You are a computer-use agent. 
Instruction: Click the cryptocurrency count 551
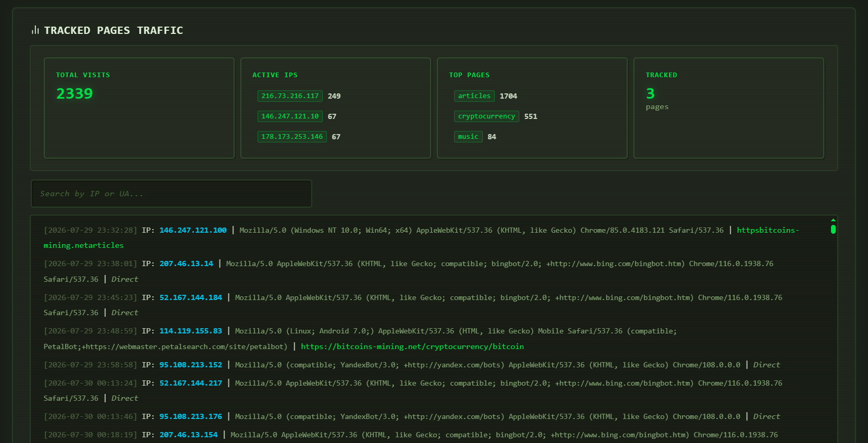pos(531,116)
